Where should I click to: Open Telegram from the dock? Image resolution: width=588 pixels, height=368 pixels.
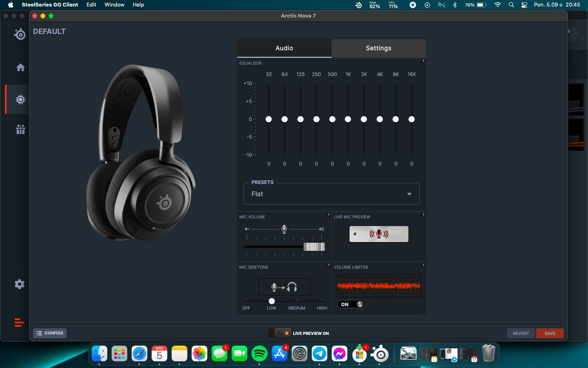click(319, 354)
